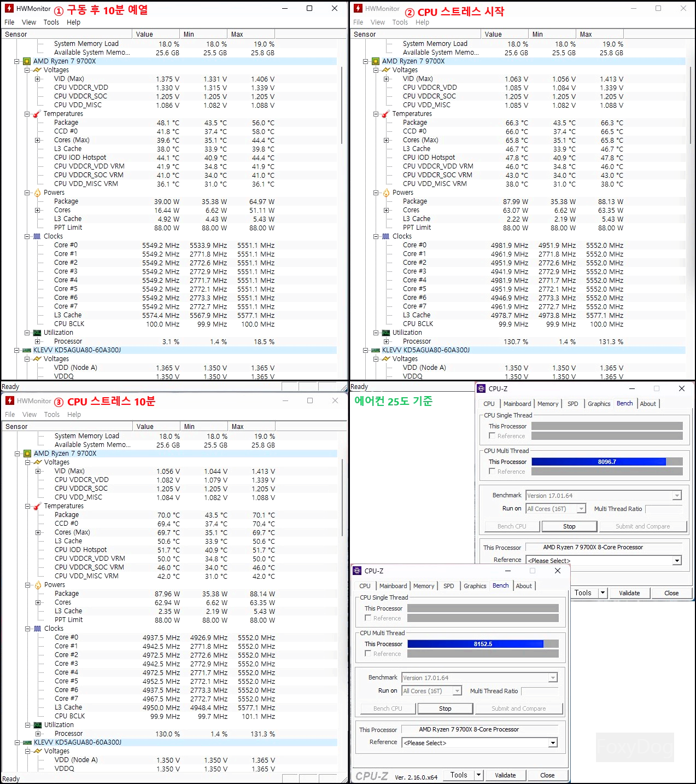This screenshot has height=784, width=696.
Task: Open the Reference Please Select dropdown in CPU-Z 8152.5 window
Action: coord(553,743)
